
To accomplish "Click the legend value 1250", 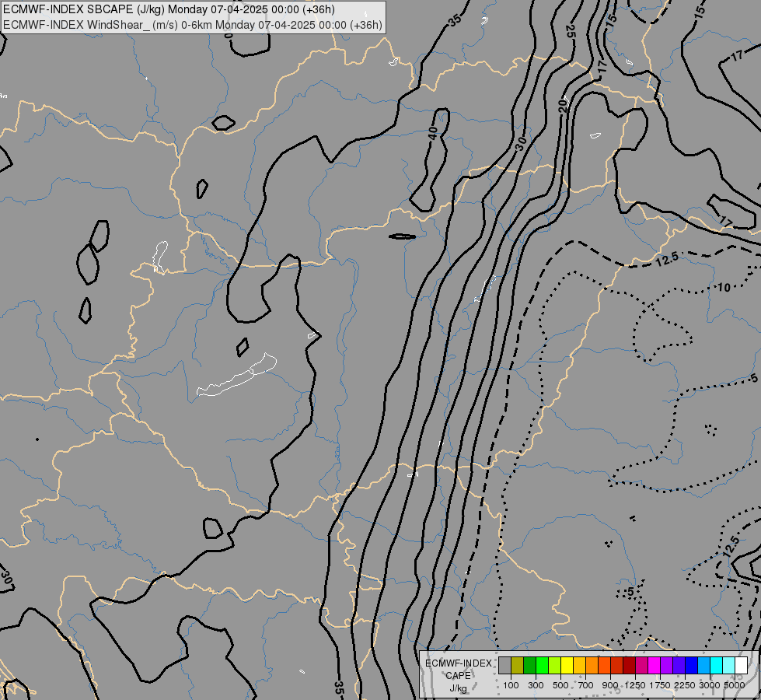I will pos(635,685).
